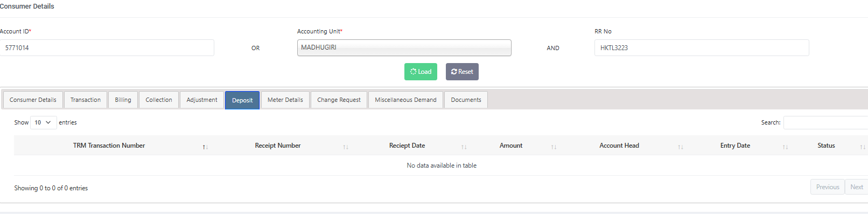The height and width of the screenshot is (214, 868).
Task: Click the Entry Date column header text
Action: coord(735,146)
